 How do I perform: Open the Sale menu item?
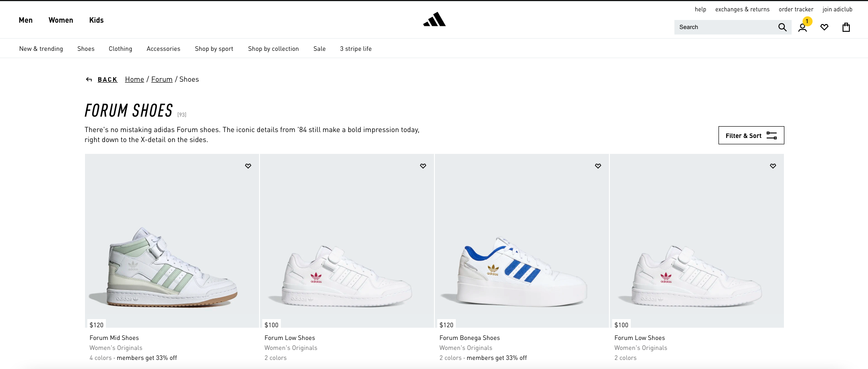[319, 49]
